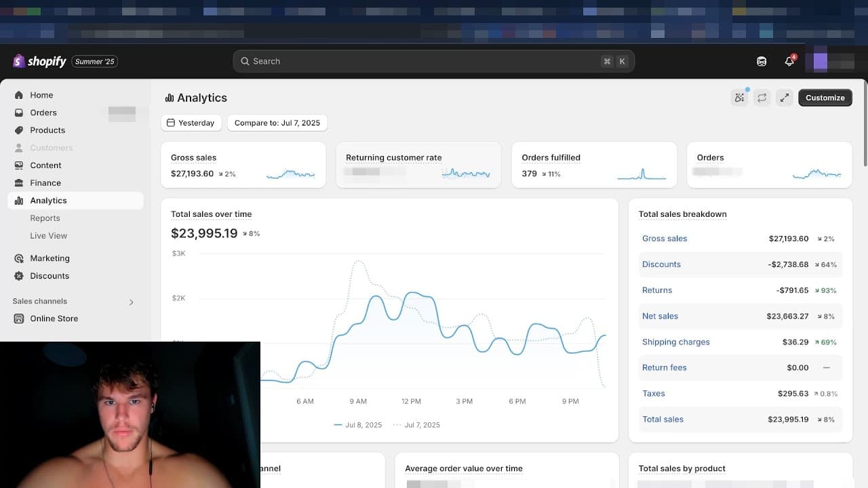Open the Orders metric card title
Screen dimensions: 868x488
pos(710,158)
